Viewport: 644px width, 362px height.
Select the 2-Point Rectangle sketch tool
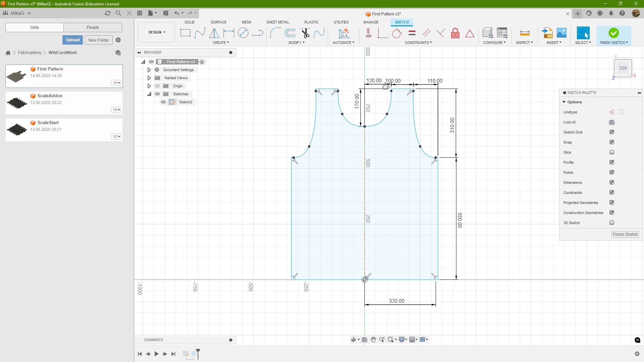tap(185, 33)
